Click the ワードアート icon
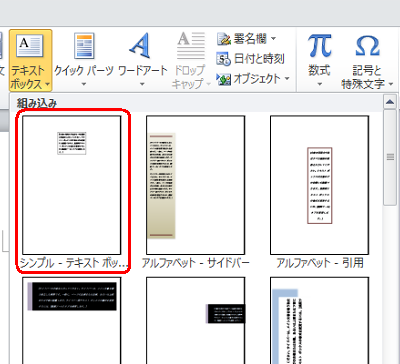Screen dimensions: 400x364 140,45
